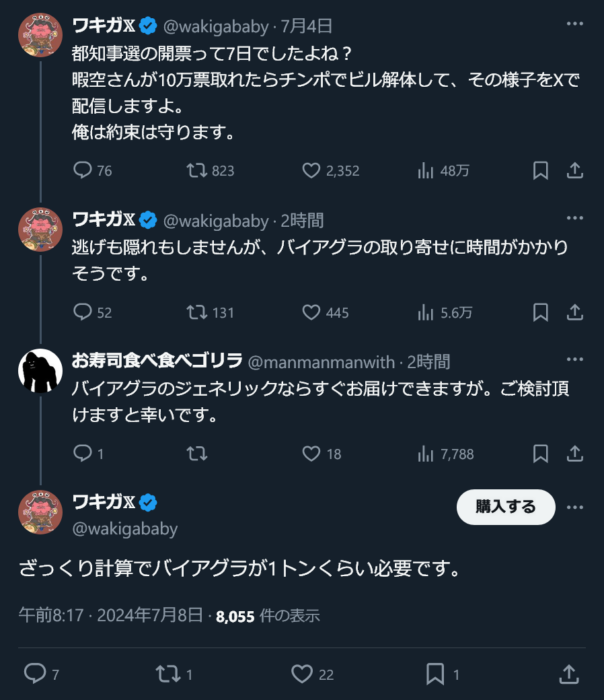View analytics showing 7,788 views
Viewport: 604px width, 700px height.
point(426,454)
